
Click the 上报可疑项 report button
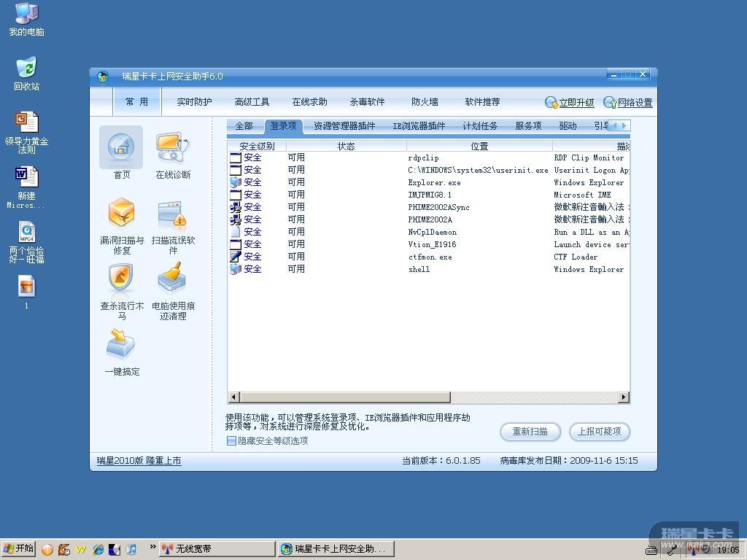tap(600, 432)
